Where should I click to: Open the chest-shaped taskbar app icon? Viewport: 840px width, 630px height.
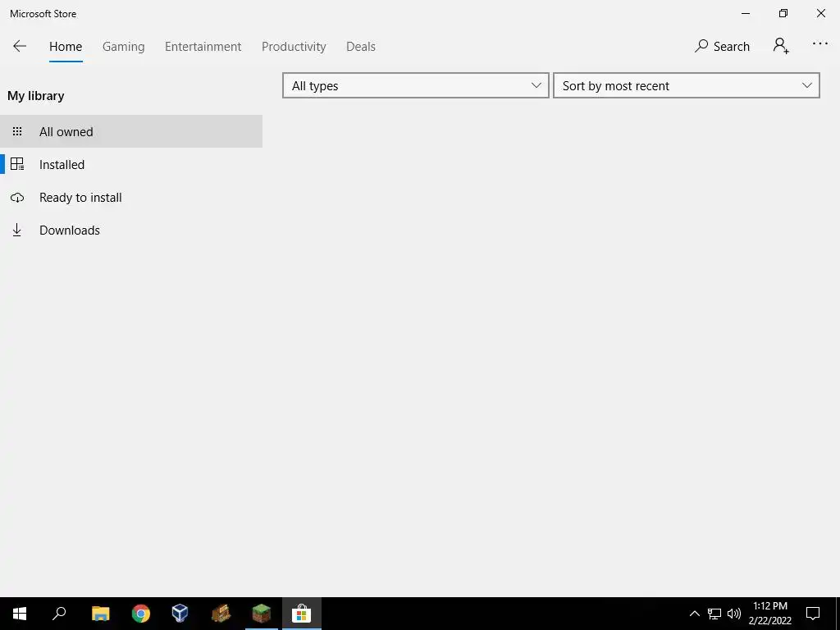(x=221, y=614)
